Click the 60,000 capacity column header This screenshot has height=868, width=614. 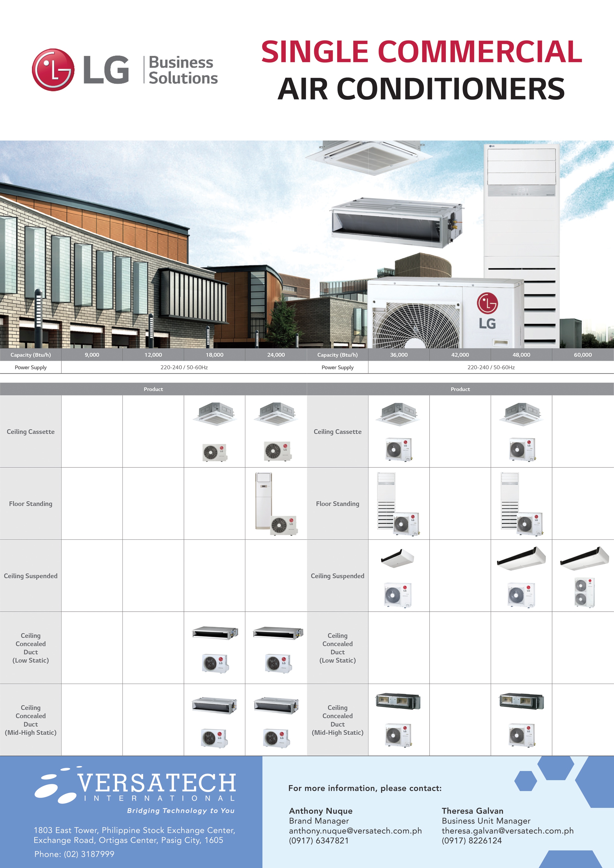tap(583, 355)
